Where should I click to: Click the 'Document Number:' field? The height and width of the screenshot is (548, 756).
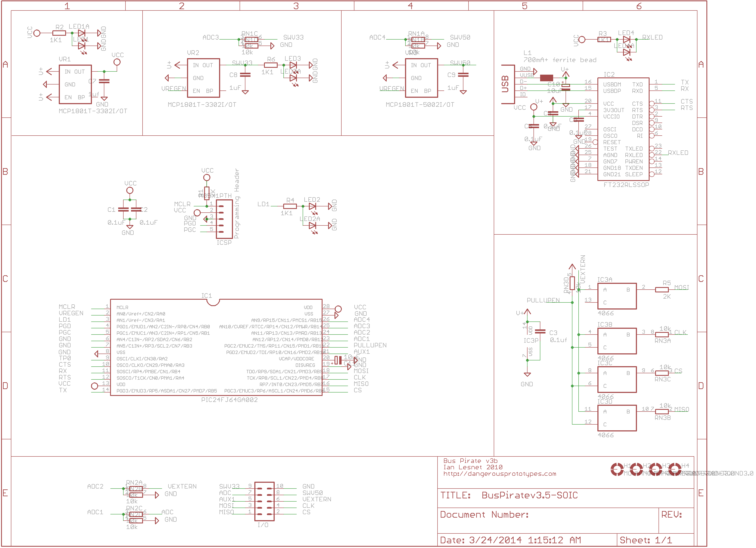[484, 515]
